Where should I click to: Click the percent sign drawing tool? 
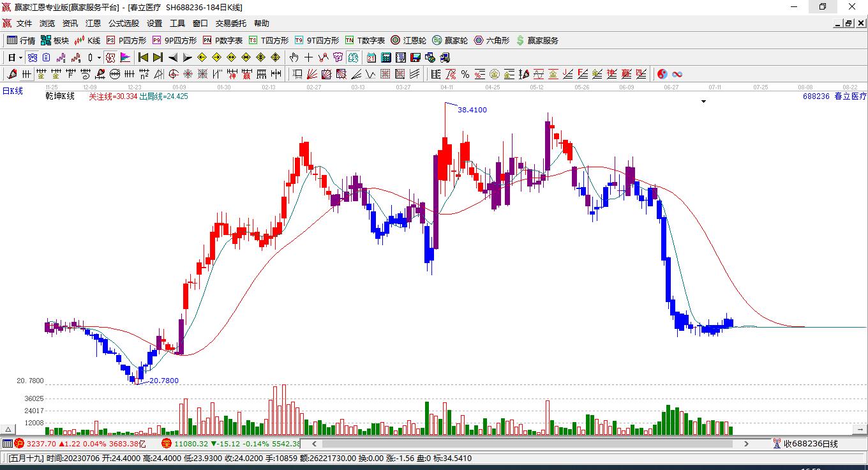click(465, 74)
